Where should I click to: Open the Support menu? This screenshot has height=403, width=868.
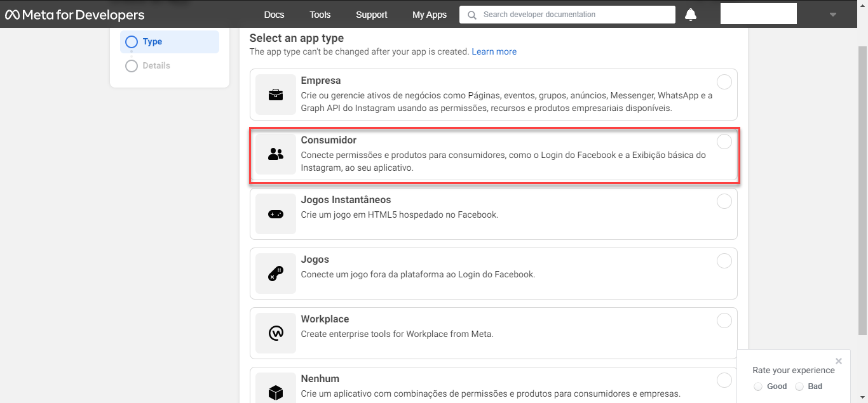(x=372, y=15)
